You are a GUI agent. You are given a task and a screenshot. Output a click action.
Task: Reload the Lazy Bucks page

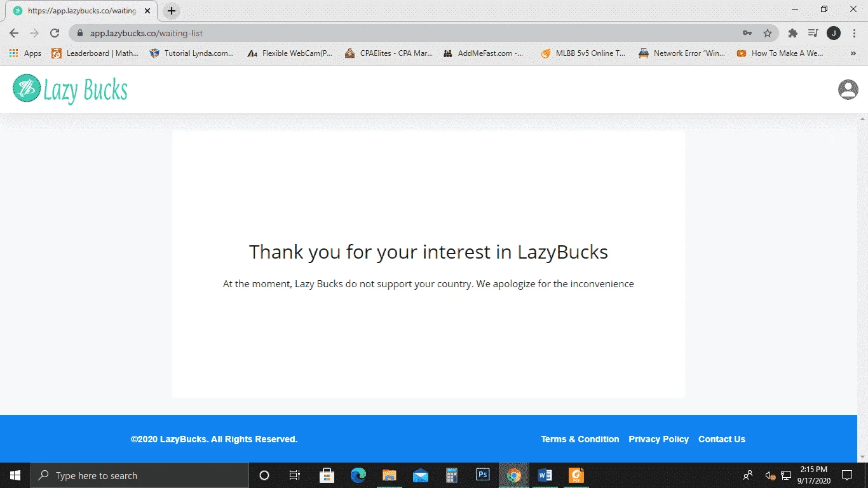55,33
